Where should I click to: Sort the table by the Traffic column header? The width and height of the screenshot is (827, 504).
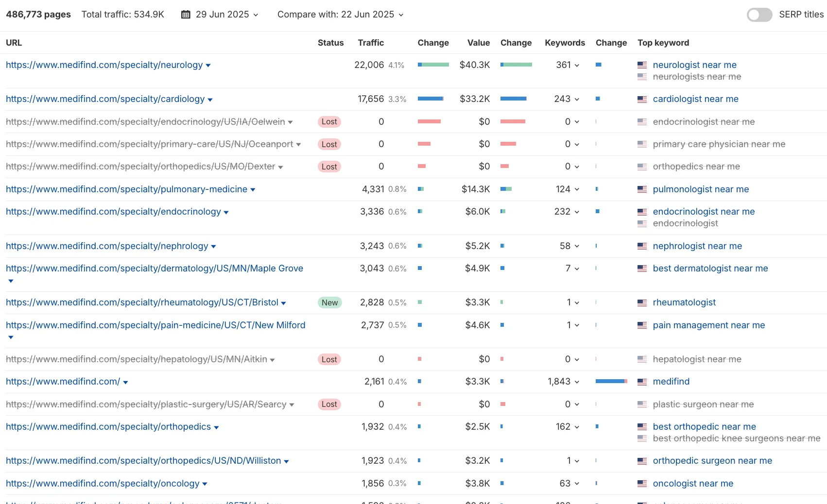click(371, 43)
